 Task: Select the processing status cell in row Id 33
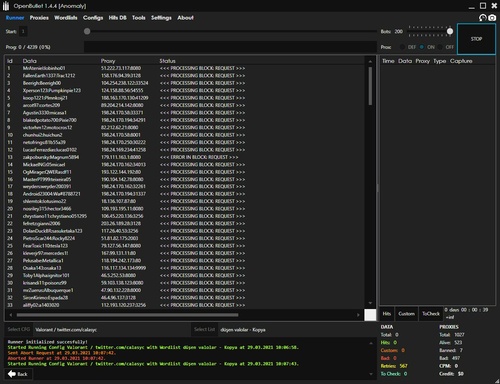tap(202, 305)
